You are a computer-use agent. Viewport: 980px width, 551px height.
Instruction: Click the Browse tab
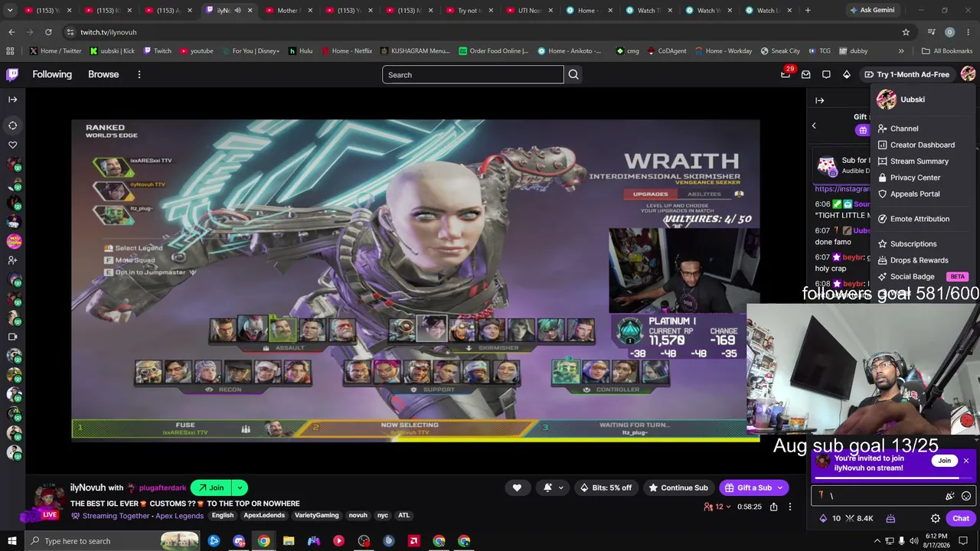103,74
